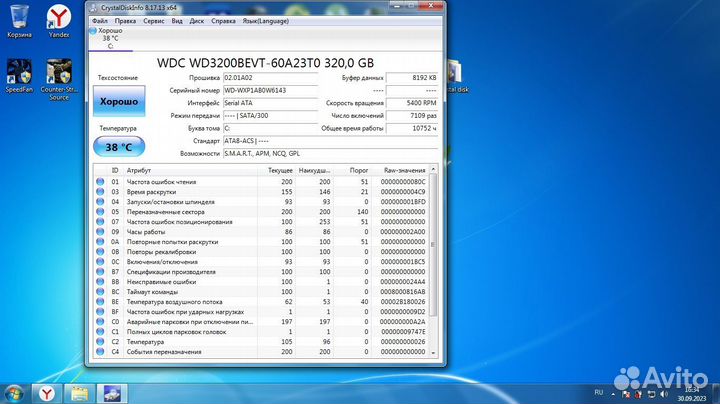Select the C: disk tab with status Хорошо
Screen dimensions: 720x404
(x=110, y=38)
